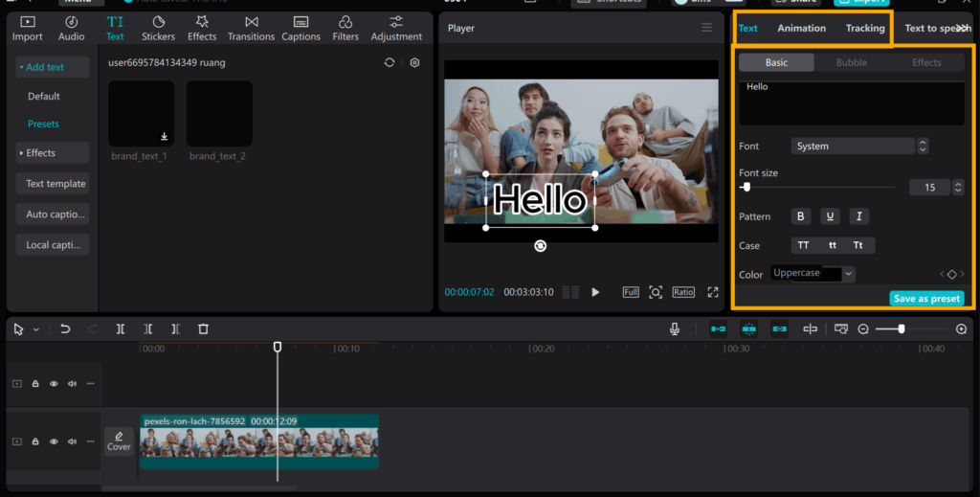Click the rotate handle below Hello text
The height and width of the screenshot is (497, 980).
[541, 246]
